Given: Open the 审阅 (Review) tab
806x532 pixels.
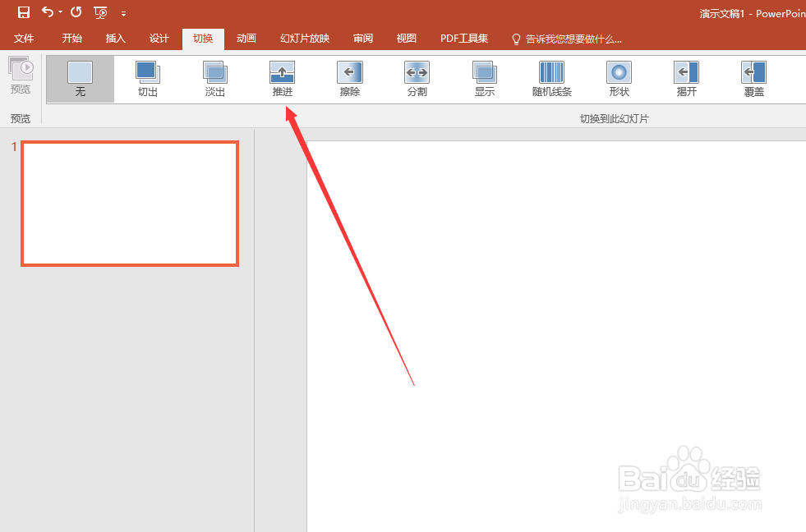Looking at the screenshot, I should tap(363, 39).
